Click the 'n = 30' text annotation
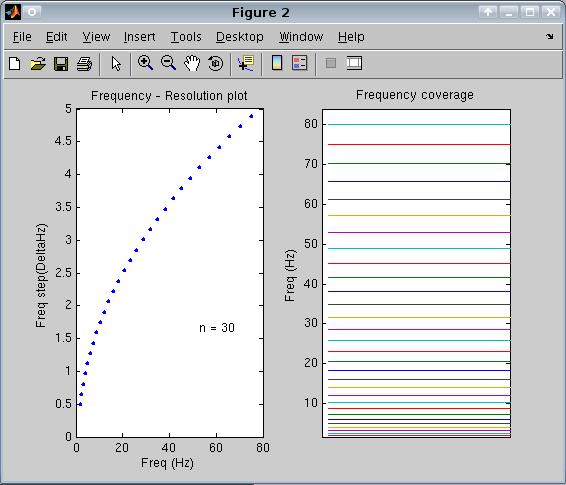 point(217,328)
